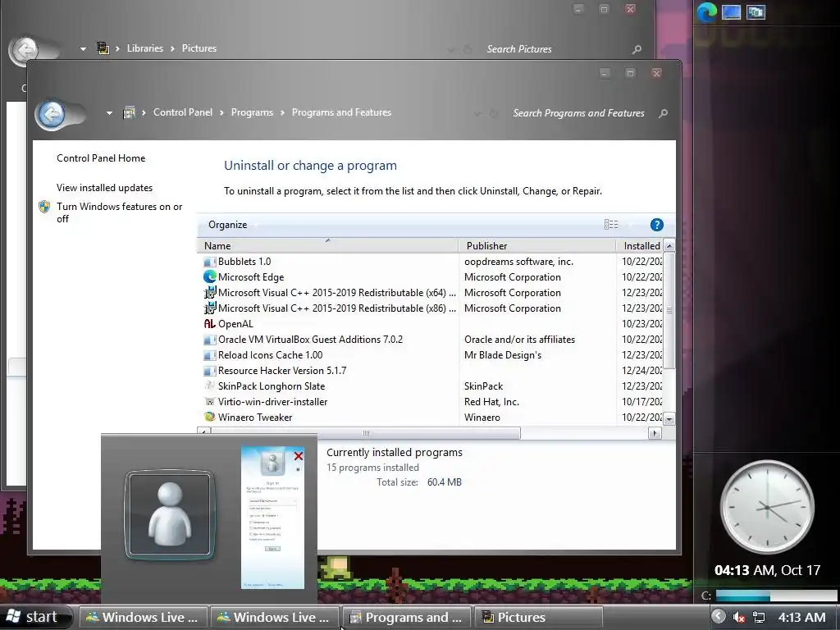
Task: Click horizontal scroll right arrow
Action: click(x=654, y=433)
